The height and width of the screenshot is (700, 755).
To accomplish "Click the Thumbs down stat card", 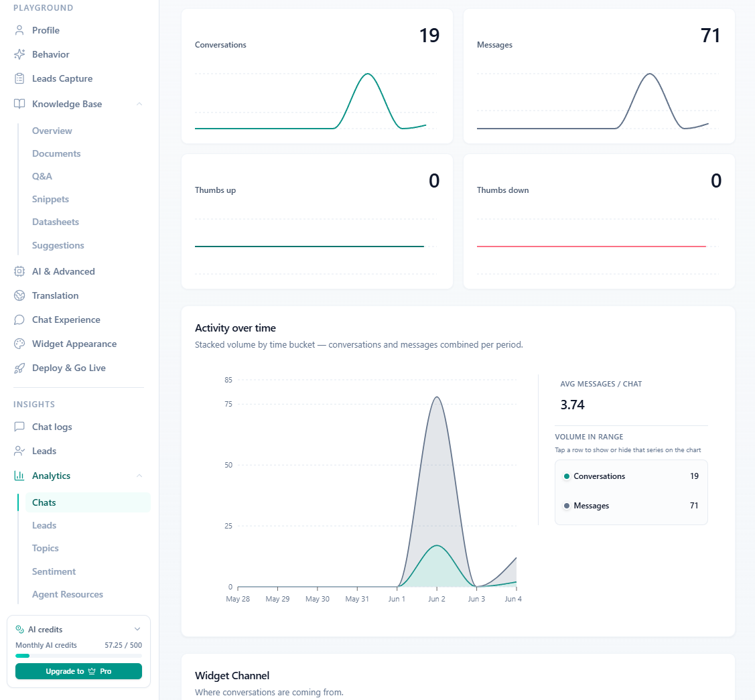I will tap(599, 222).
